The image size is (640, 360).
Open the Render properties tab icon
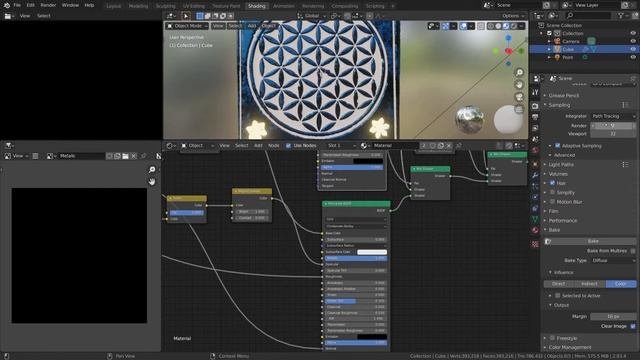(x=535, y=106)
